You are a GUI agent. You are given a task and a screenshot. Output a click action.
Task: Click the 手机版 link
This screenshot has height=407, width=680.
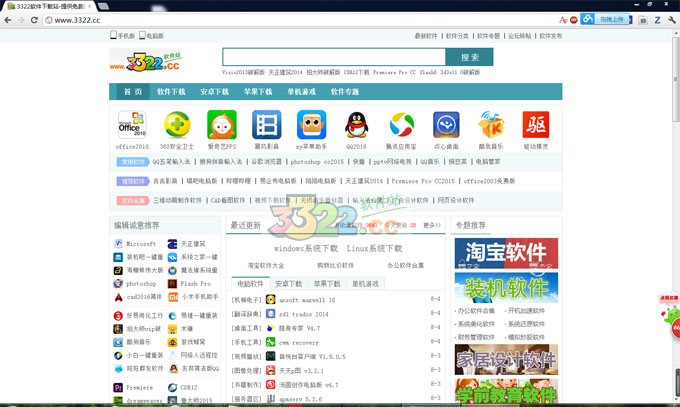tap(123, 36)
